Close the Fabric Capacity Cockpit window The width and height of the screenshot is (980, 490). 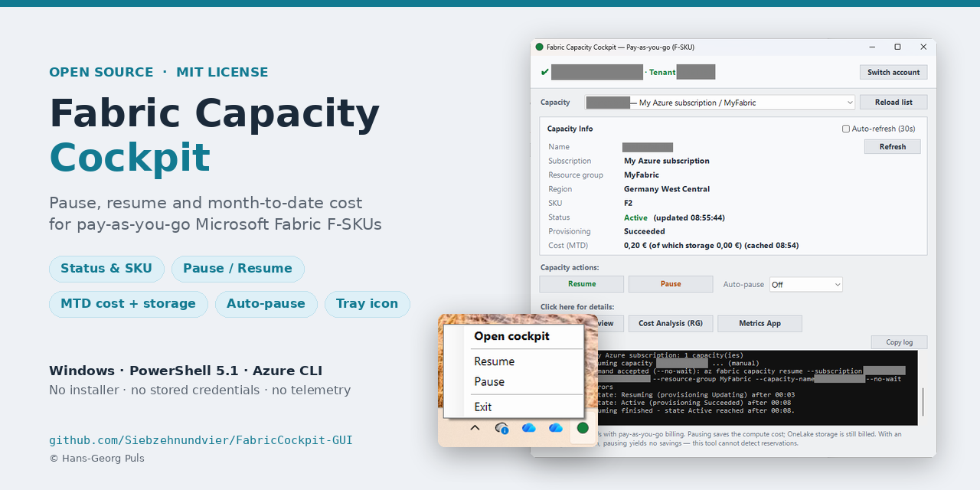pos(923,47)
